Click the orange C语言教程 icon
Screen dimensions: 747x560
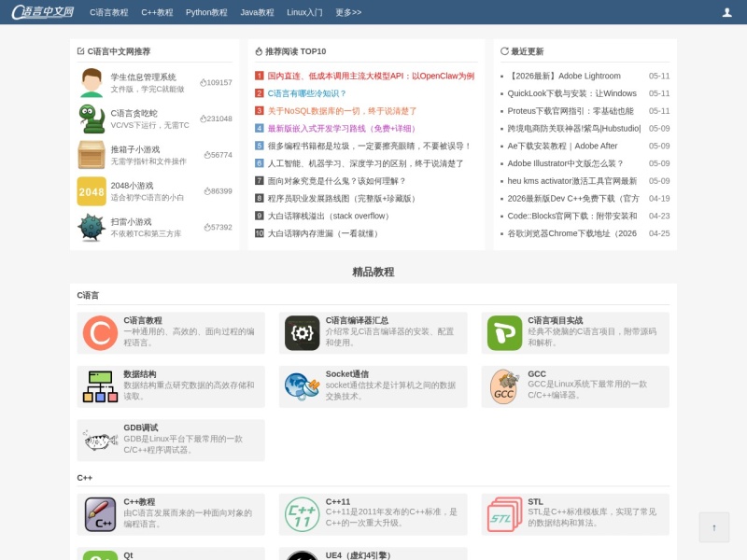click(100, 333)
